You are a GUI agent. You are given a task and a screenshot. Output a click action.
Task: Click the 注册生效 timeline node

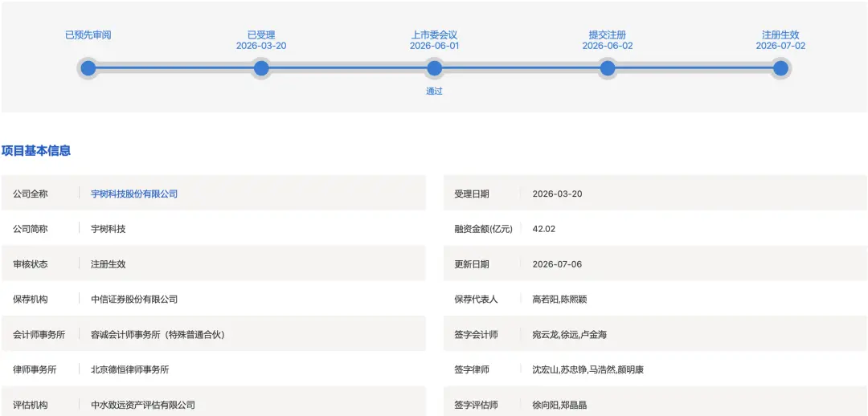780,68
